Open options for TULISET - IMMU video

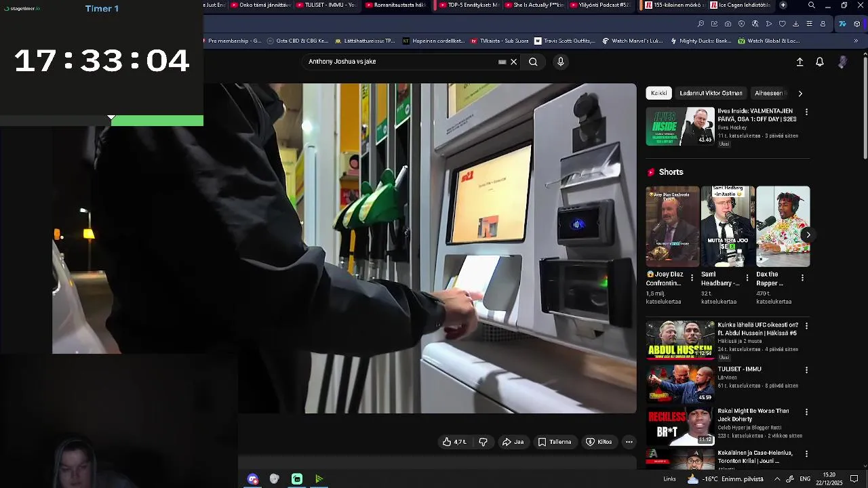coord(806,370)
